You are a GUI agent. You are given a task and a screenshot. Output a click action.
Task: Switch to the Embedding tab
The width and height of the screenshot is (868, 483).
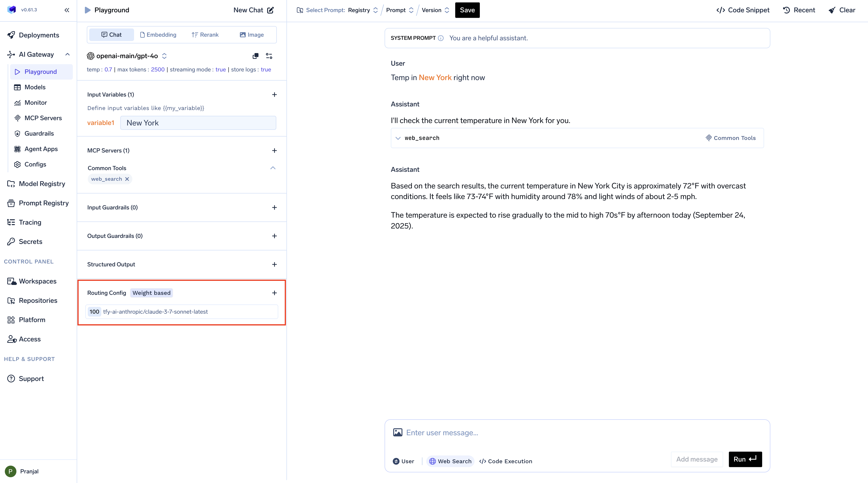(158, 35)
